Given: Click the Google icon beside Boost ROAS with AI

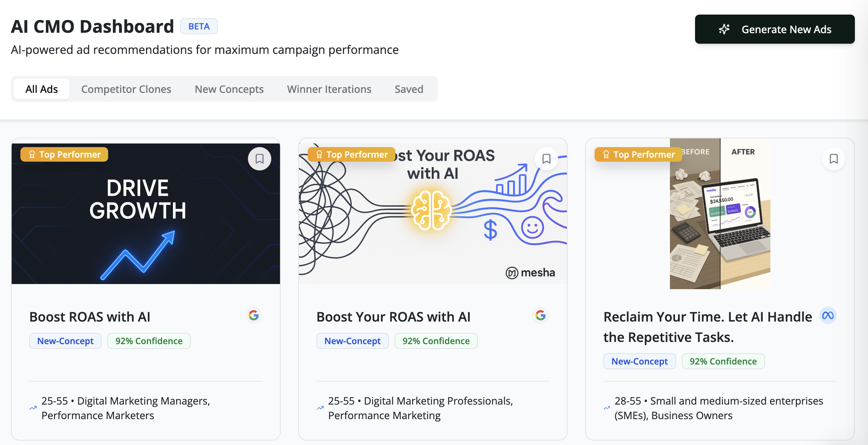Looking at the screenshot, I should tap(254, 315).
